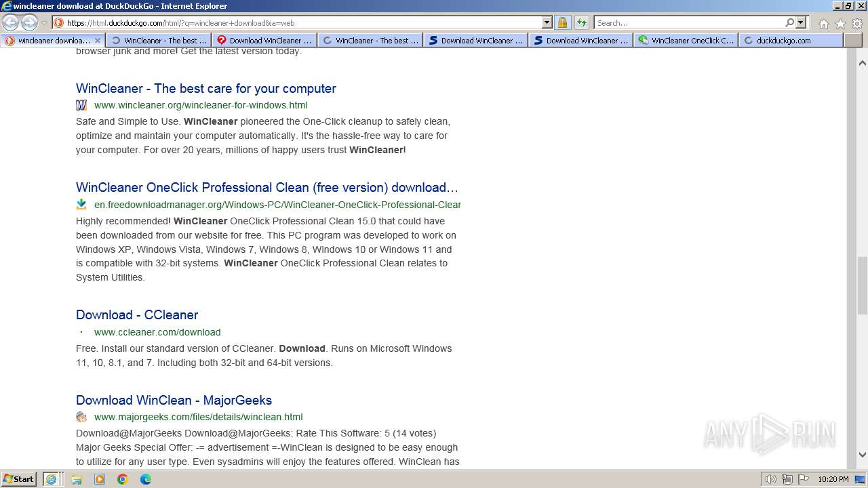Open www.majorgeeks.com/files/details/winclean.html link
Screen dimensions: 868x488
point(198,417)
